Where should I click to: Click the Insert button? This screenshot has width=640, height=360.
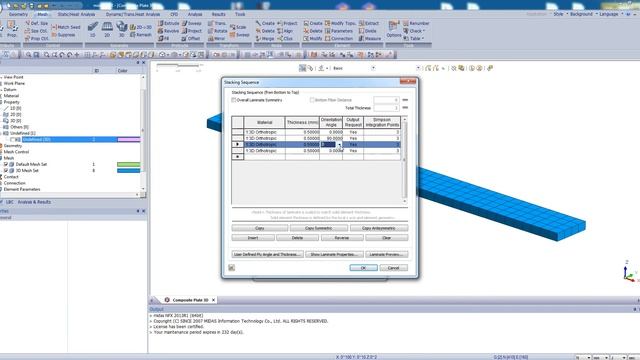tap(253, 238)
